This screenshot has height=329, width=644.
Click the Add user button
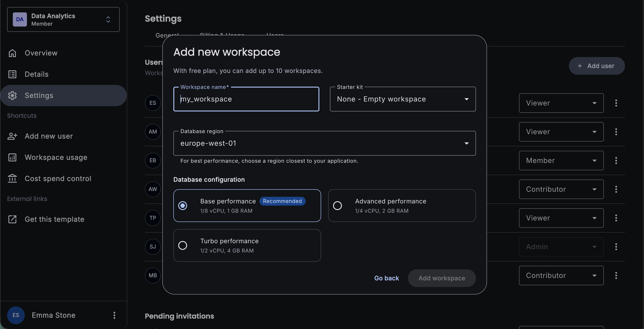pos(597,66)
